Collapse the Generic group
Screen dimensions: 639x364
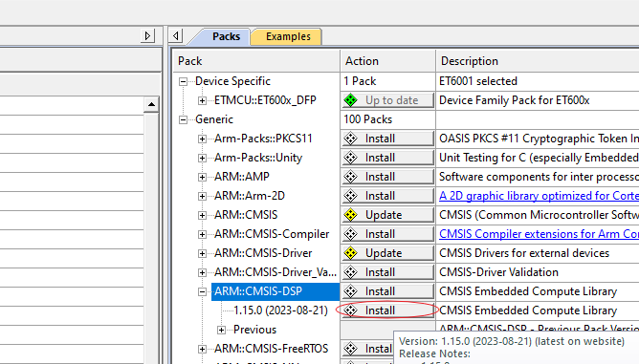(x=184, y=119)
